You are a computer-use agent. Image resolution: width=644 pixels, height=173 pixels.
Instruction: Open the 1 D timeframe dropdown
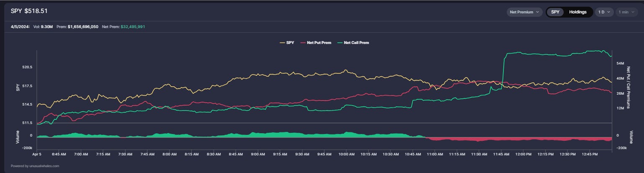pyautogui.click(x=604, y=12)
